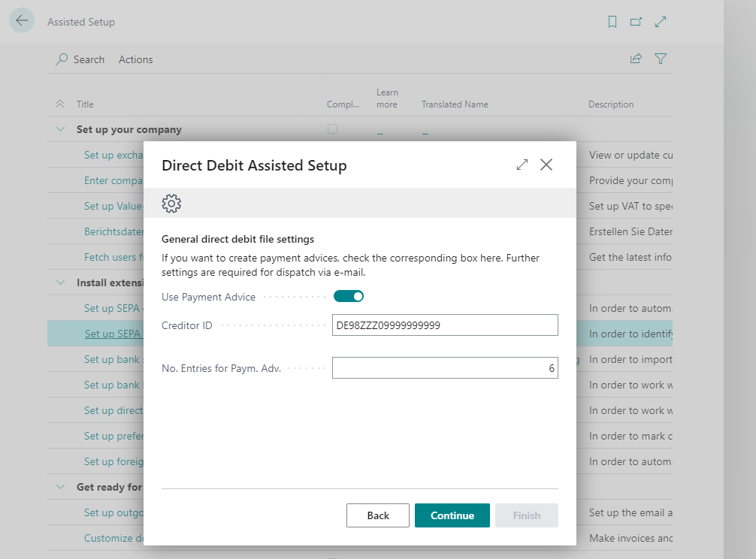Open the page in a new window
756x559 pixels.
click(x=636, y=21)
